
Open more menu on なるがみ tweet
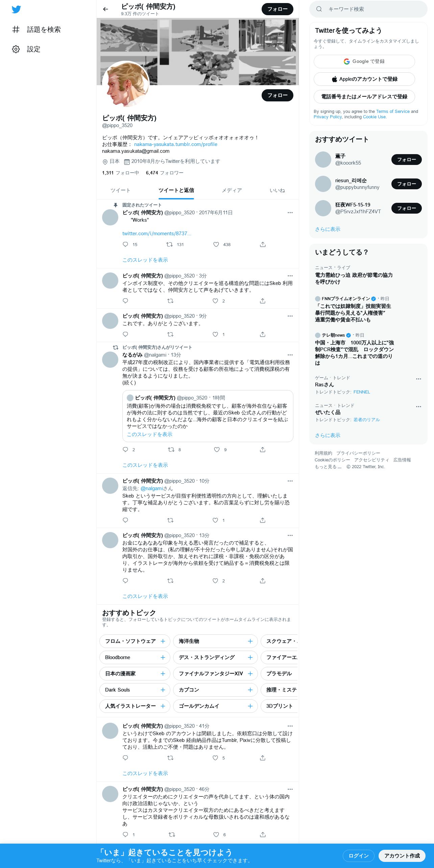[290, 355]
